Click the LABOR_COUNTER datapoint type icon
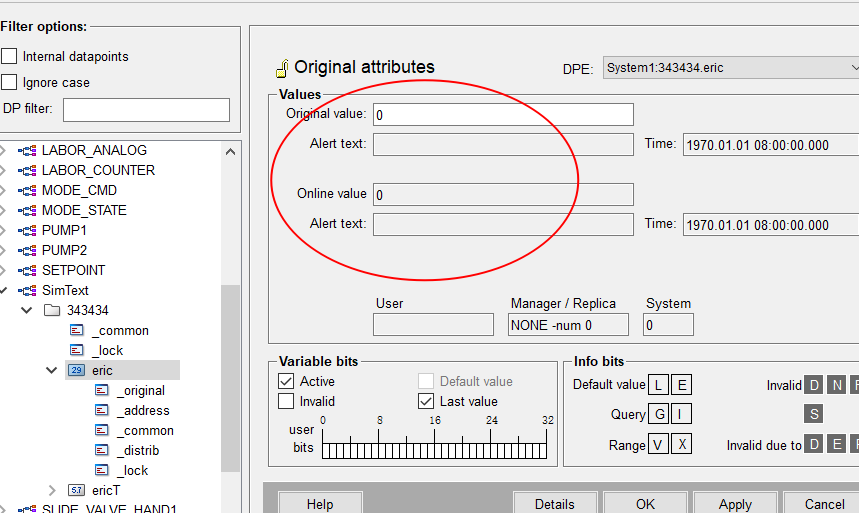The height and width of the screenshot is (513, 859). coord(27,170)
